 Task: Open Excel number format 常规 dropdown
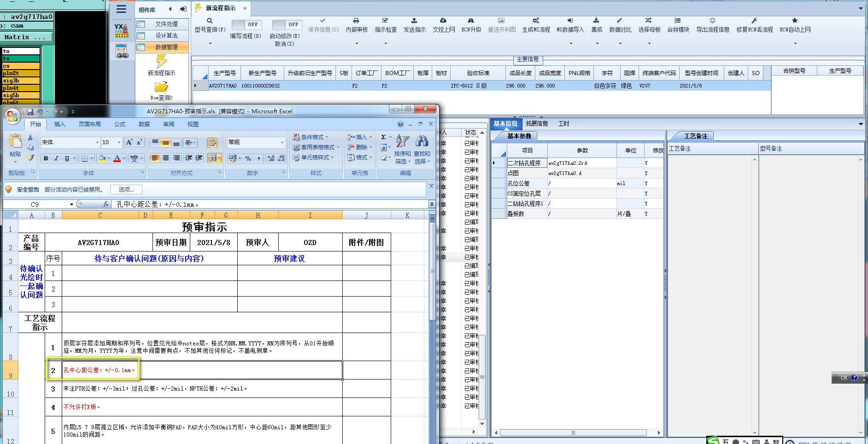[x=282, y=143]
